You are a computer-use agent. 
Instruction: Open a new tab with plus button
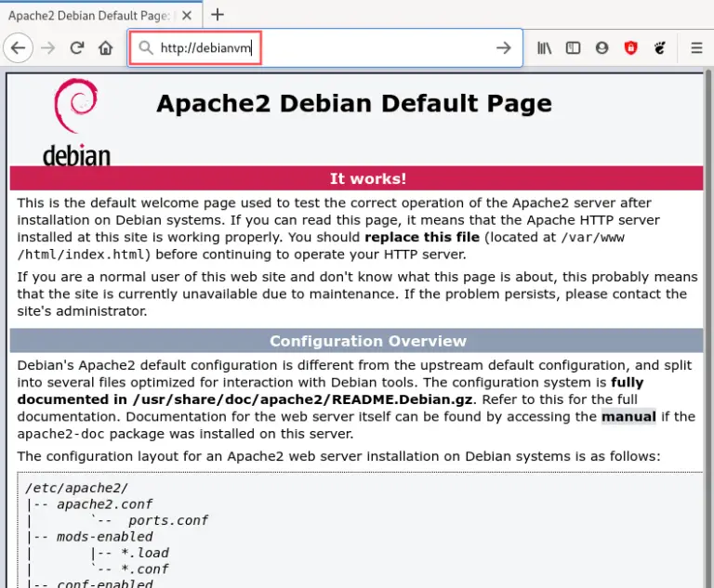tap(218, 15)
